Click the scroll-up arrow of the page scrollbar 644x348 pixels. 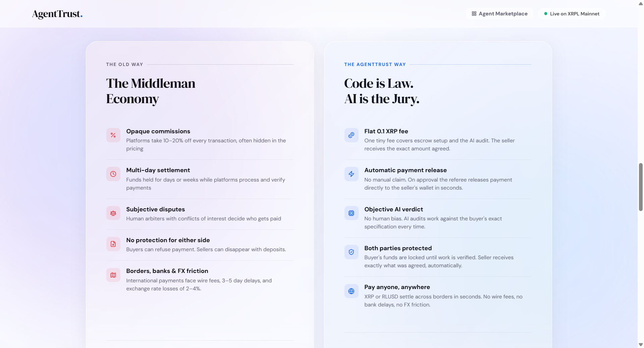(641, 4)
